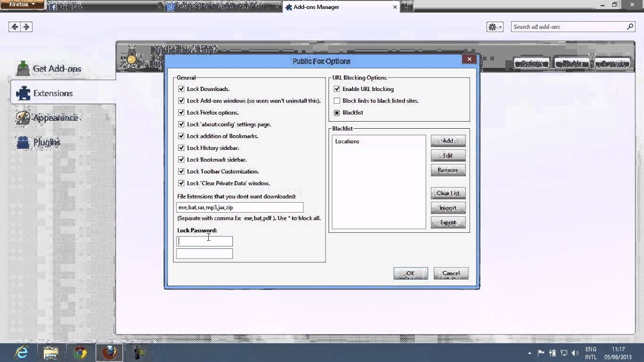Screen dimensions: 644x362
Task: Go forward in Add-ons Manager
Action: click(27, 27)
